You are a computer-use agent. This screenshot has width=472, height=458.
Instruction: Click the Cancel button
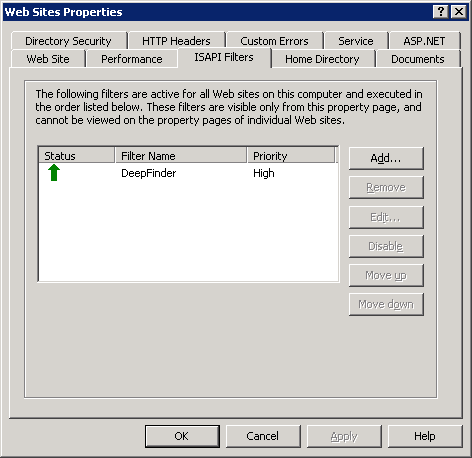pyautogui.click(x=263, y=436)
